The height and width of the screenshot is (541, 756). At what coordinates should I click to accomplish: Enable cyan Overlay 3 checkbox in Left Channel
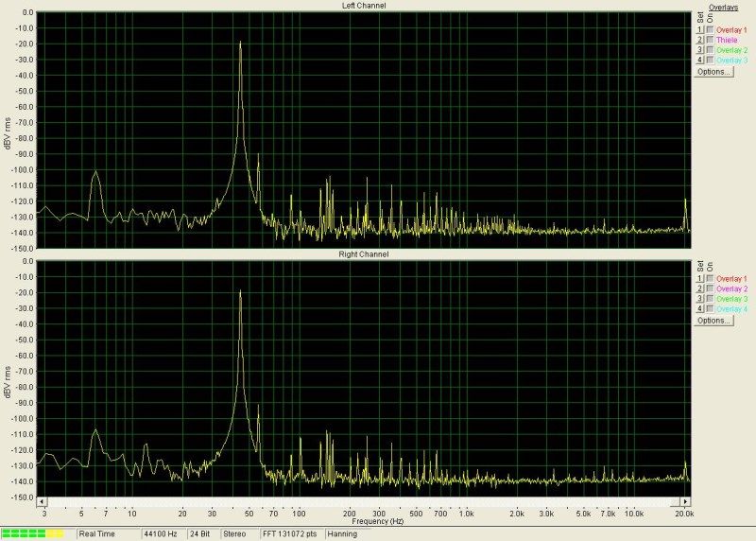point(710,61)
